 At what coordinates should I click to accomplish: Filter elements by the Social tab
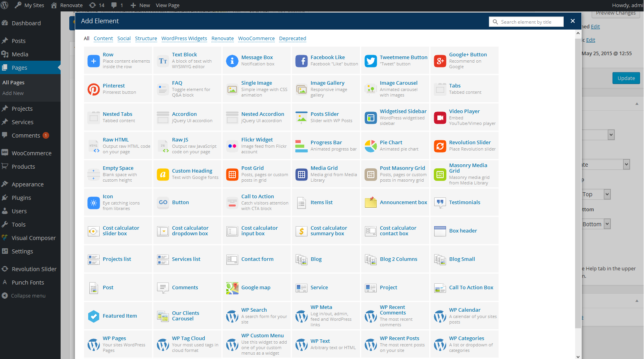tap(124, 39)
